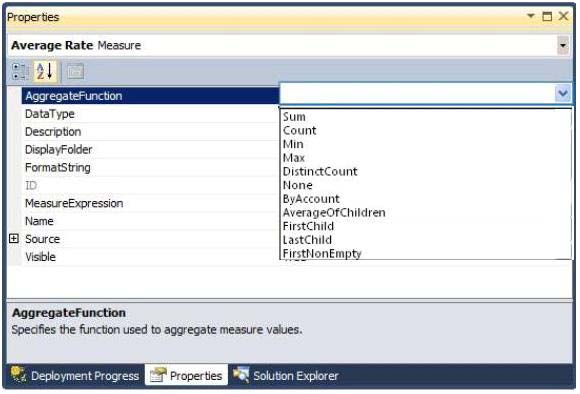Open the Property Pages button

75,71
